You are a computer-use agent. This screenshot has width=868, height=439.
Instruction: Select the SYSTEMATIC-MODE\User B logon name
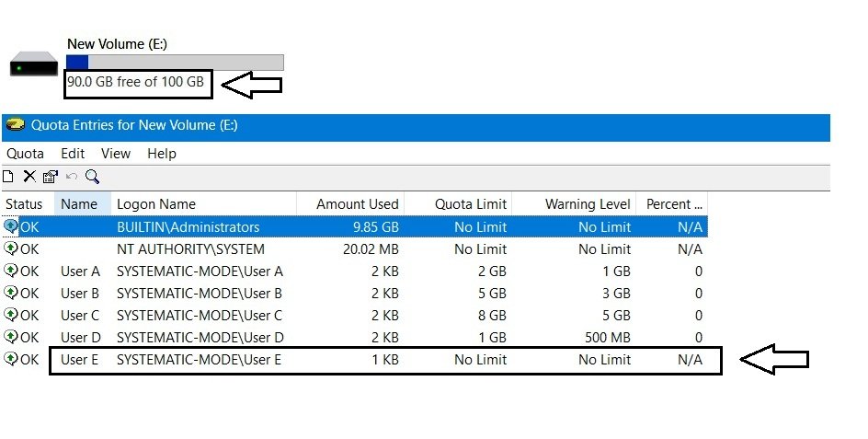pos(200,294)
